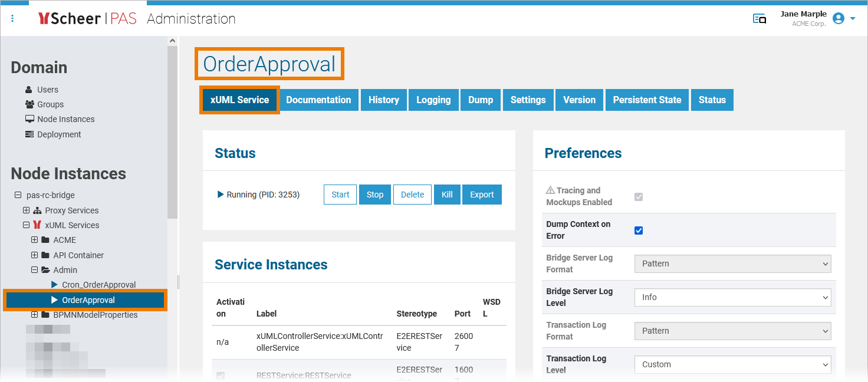Toggle Dump Context on Error checkbox
The height and width of the screenshot is (382, 868).
point(639,230)
